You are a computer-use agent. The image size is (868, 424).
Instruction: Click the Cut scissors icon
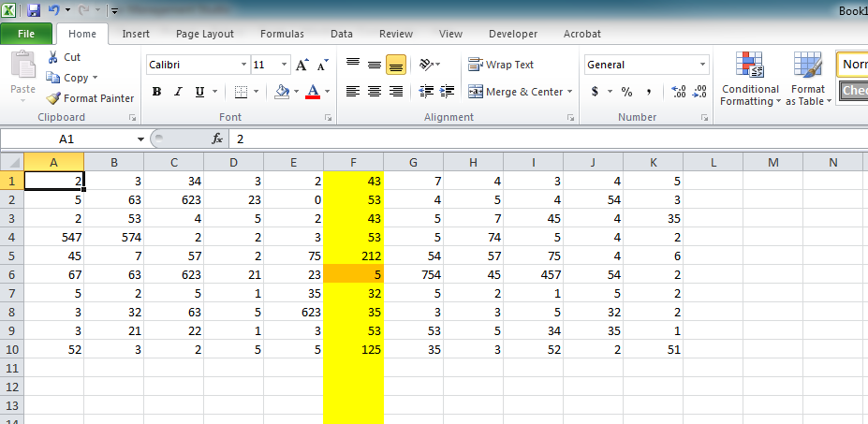click(53, 57)
